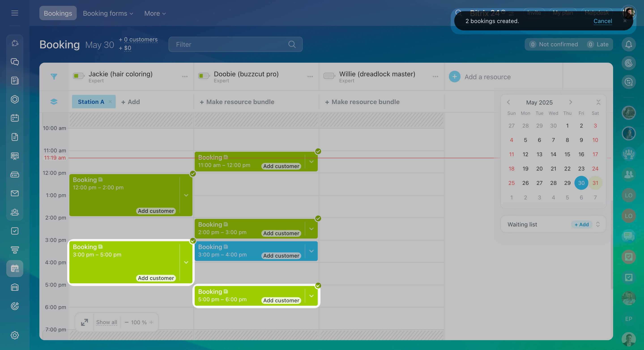
Task: Click Cancel in bookings created notification
Action: point(603,21)
